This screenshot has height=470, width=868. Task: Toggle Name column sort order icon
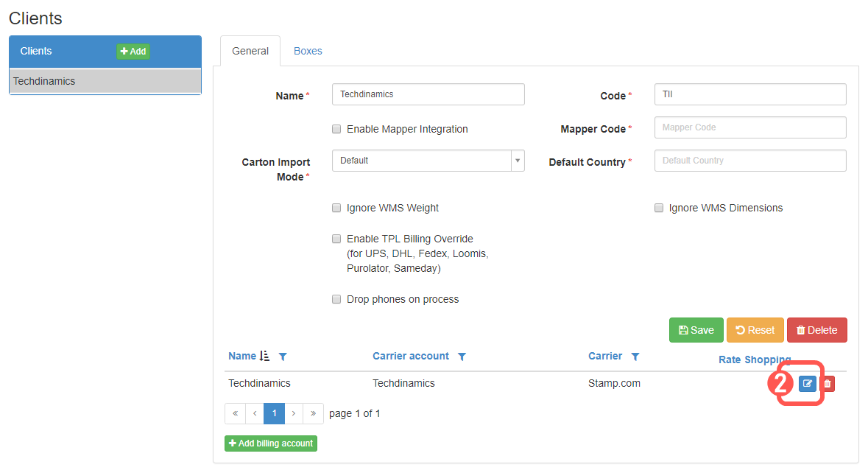coord(264,356)
